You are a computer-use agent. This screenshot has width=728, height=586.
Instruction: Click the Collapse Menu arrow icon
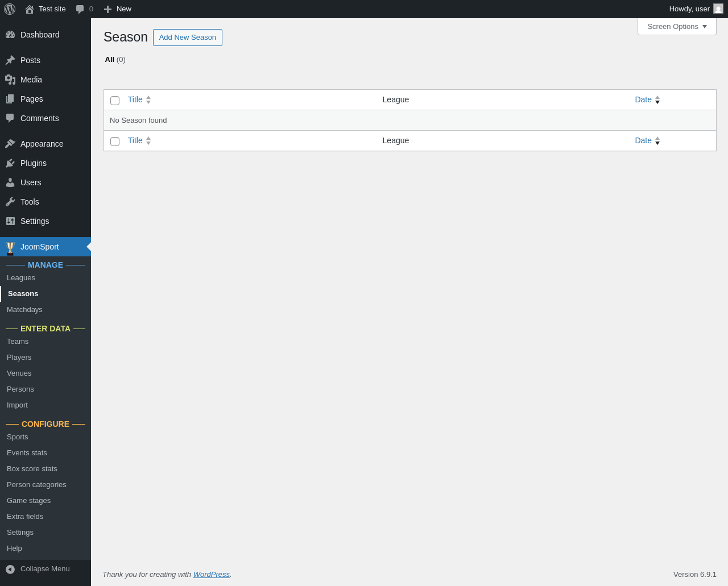pyautogui.click(x=10, y=569)
